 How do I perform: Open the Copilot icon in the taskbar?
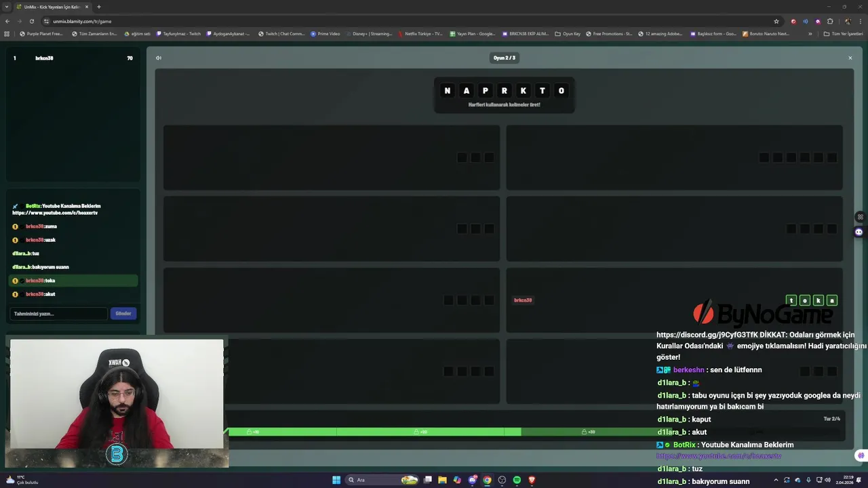click(457, 480)
